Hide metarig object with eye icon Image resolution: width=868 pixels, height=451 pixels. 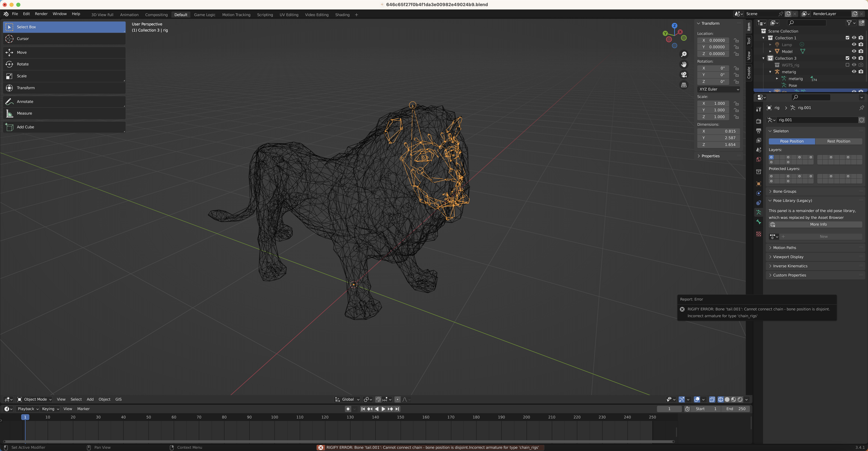pos(854,71)
